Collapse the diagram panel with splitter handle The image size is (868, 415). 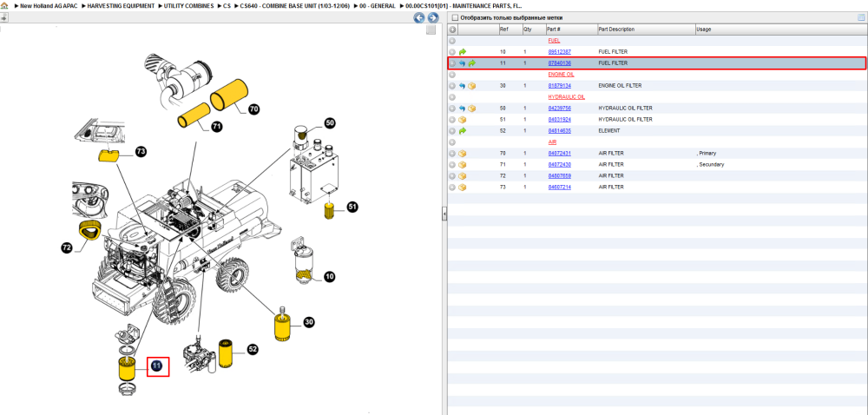[444, 214]
